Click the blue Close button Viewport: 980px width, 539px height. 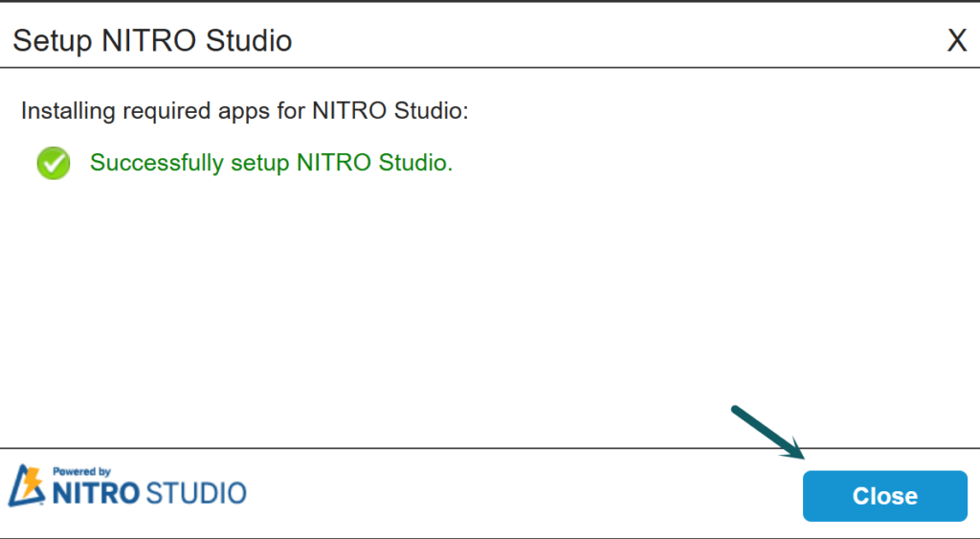click(885, 496)
